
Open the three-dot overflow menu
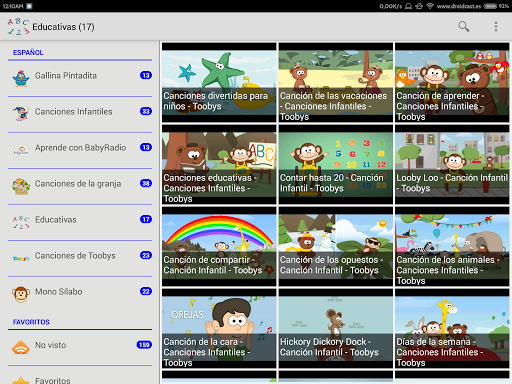pos(496,26)
